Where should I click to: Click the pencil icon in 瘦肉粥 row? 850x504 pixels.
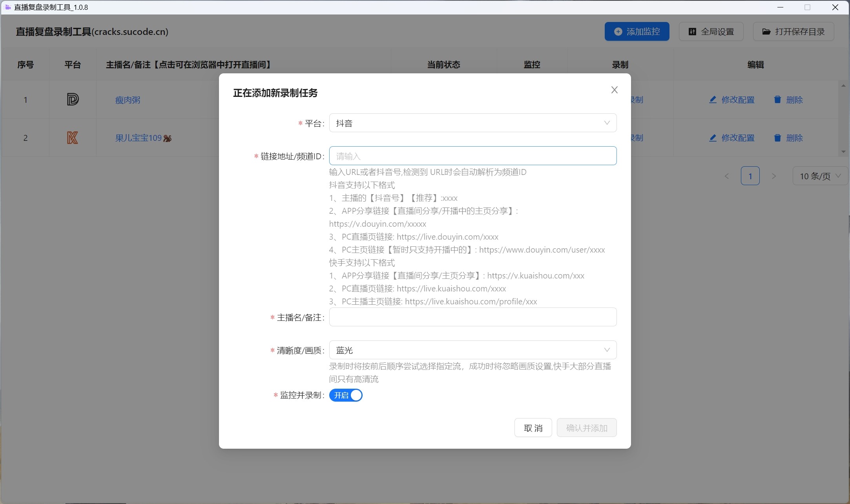[x=713, y=100]
